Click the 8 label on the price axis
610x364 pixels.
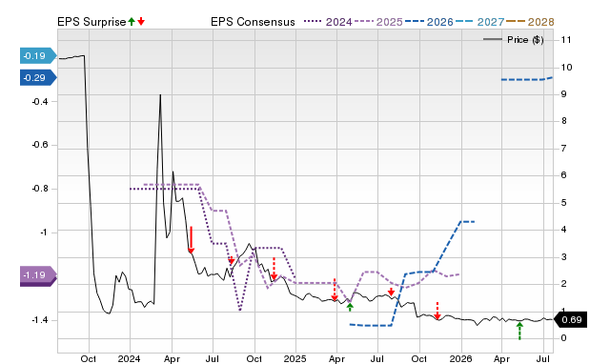click(x=563, y=121)
